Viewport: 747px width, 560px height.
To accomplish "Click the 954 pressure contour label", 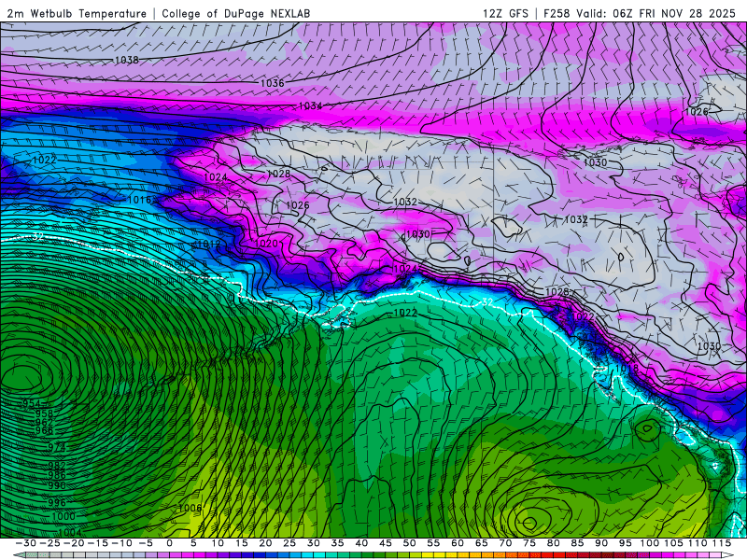I will (32, 404).
